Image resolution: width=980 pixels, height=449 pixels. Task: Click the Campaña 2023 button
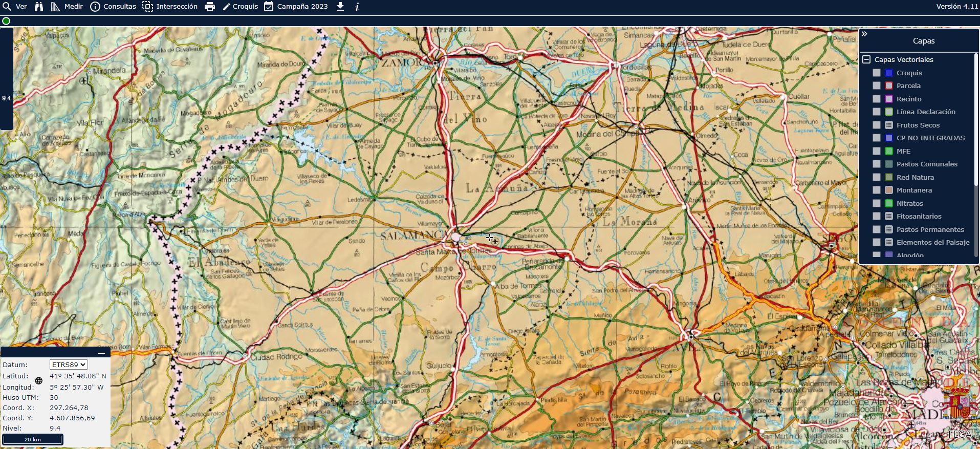click(x=296, y=7)
